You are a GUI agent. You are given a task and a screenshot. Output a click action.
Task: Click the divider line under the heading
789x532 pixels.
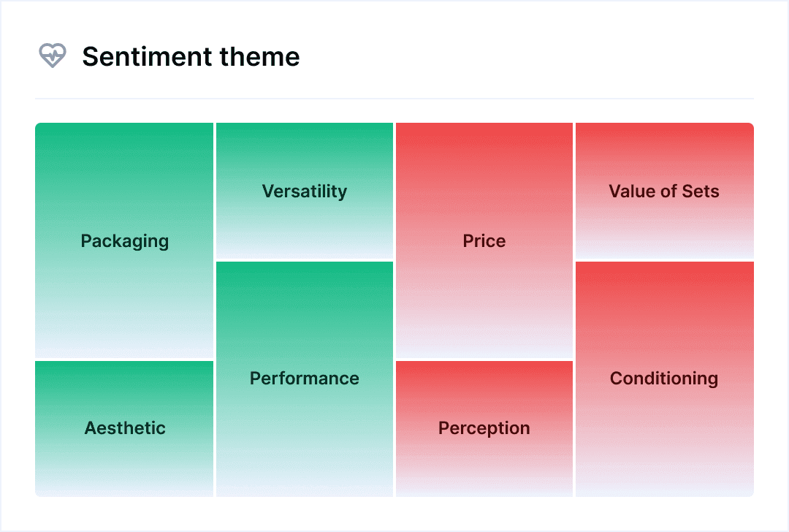pyautogui.click(x=394, y=99)
